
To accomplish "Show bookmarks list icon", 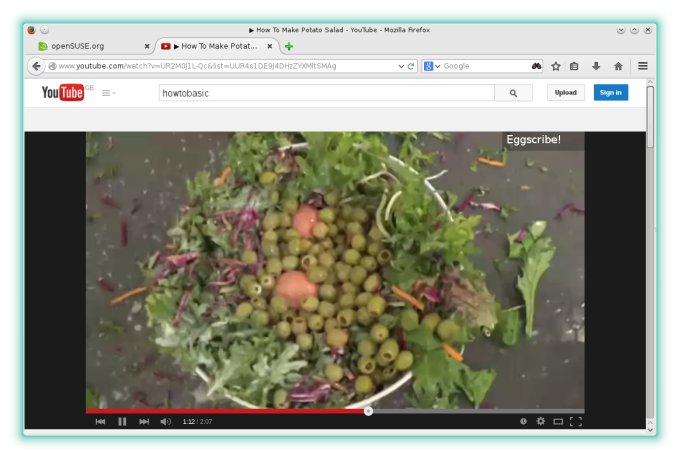I will click(574, 66).
